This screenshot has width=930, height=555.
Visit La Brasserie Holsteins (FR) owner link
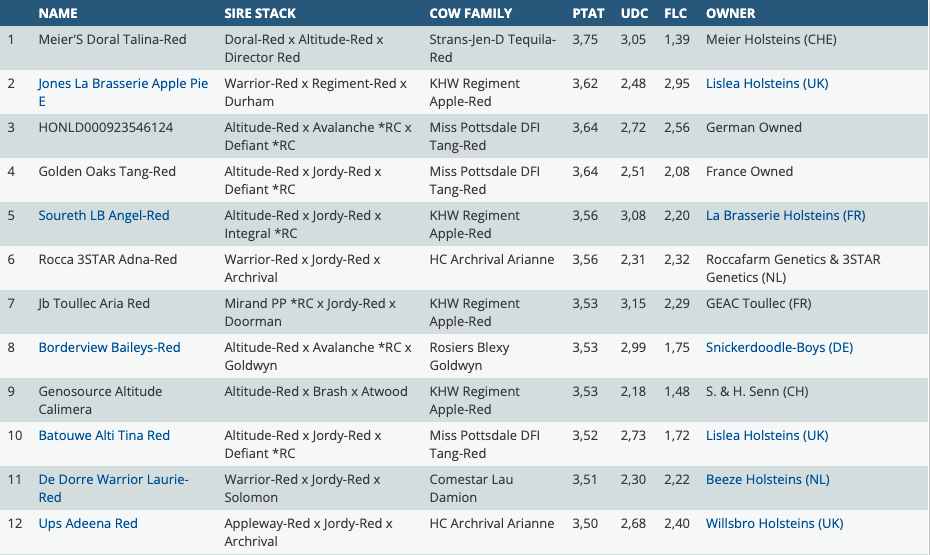pyautogui.click(x=785, y=216)
